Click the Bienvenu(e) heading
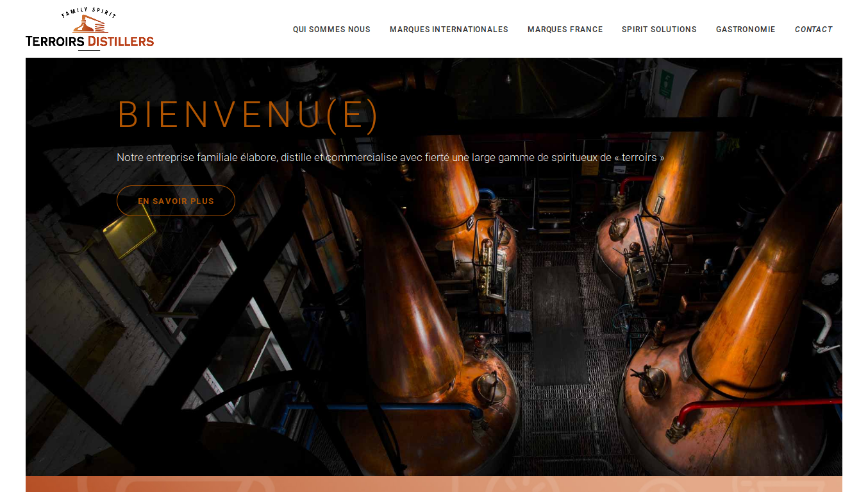868x492 pixels. [248, 115]
